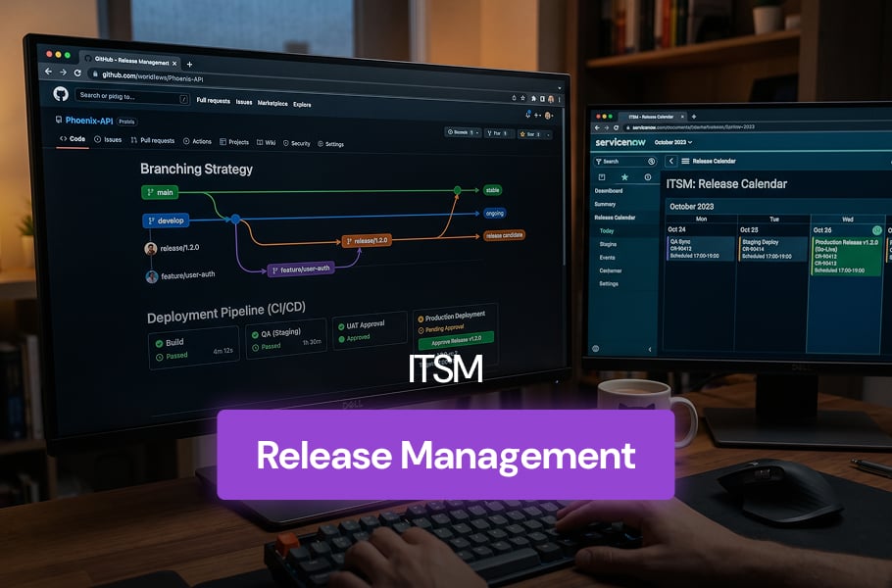Bookmark page with the address bar star

522,98
